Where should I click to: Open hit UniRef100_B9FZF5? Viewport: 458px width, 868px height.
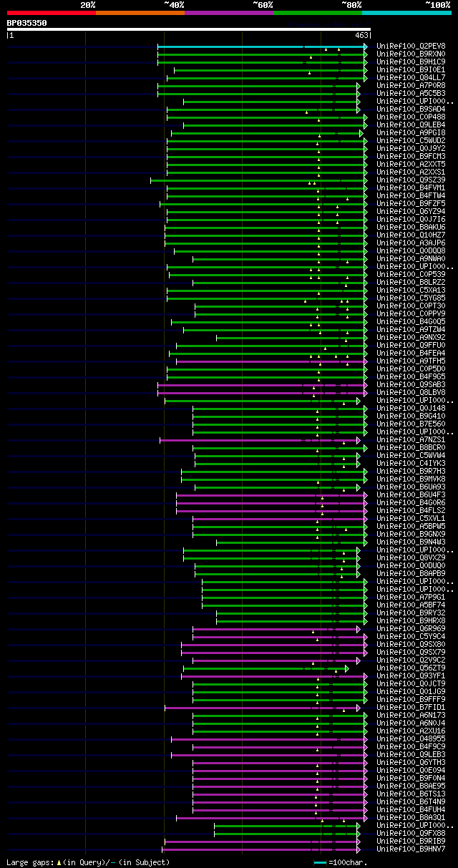(x=411, y=204)
